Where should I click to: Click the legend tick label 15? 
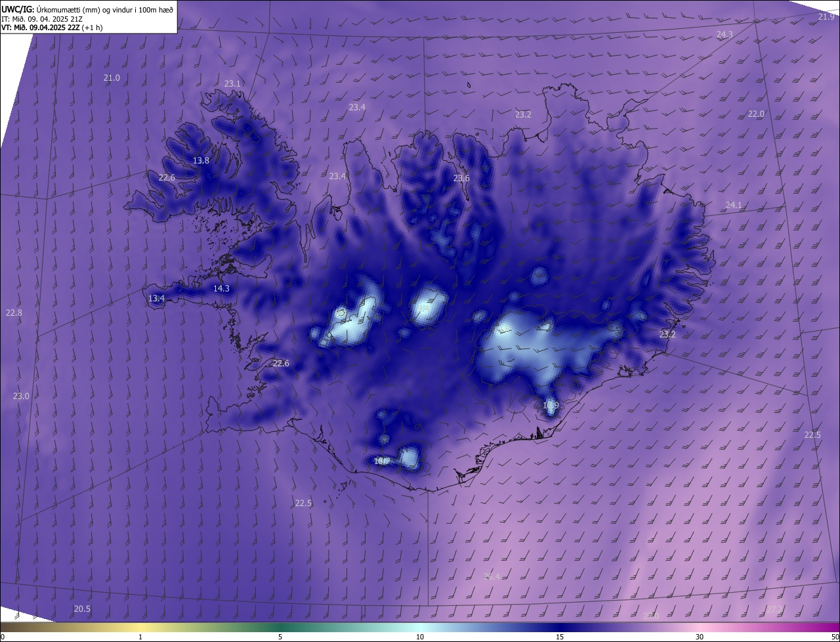tap(560, 637)
